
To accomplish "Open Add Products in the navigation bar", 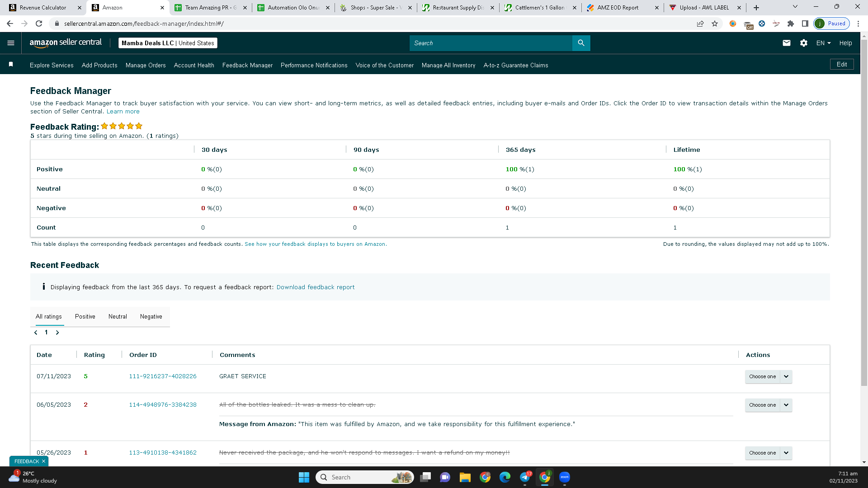I will 99,65.
